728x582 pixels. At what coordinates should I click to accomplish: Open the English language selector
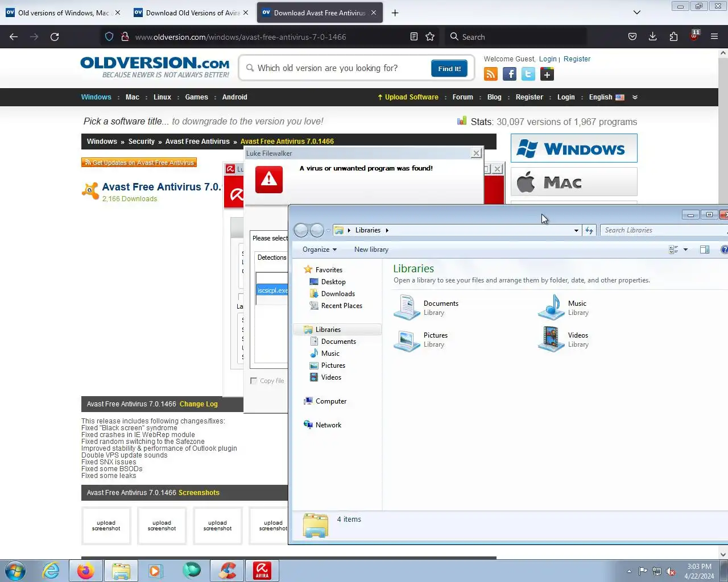click(x=606, y=97)
